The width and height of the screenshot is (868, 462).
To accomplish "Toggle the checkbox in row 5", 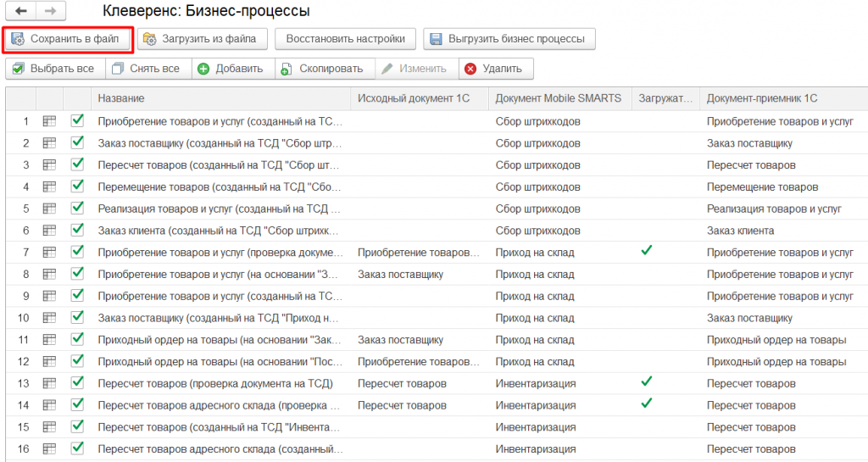I will (x=77, y=208).
